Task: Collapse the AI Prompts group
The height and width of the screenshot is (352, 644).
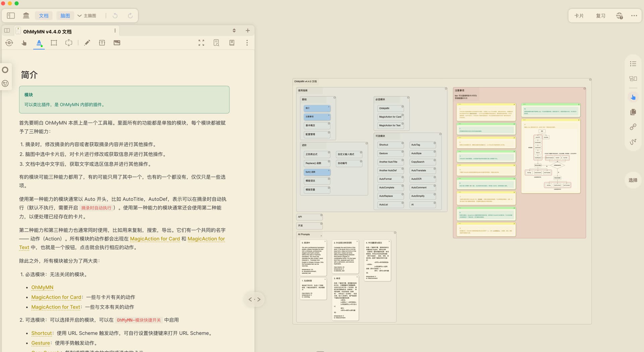Action: tap(395, 233)
